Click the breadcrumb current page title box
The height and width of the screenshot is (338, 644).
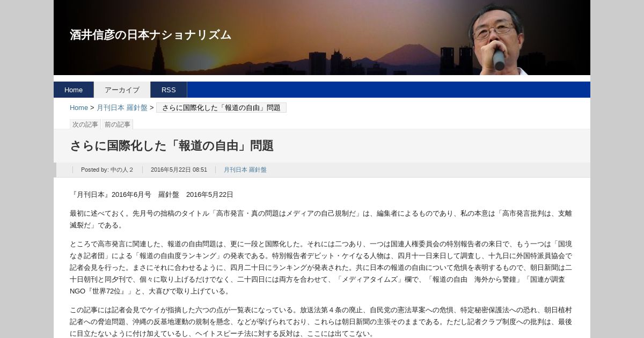[x=221, y=107]
